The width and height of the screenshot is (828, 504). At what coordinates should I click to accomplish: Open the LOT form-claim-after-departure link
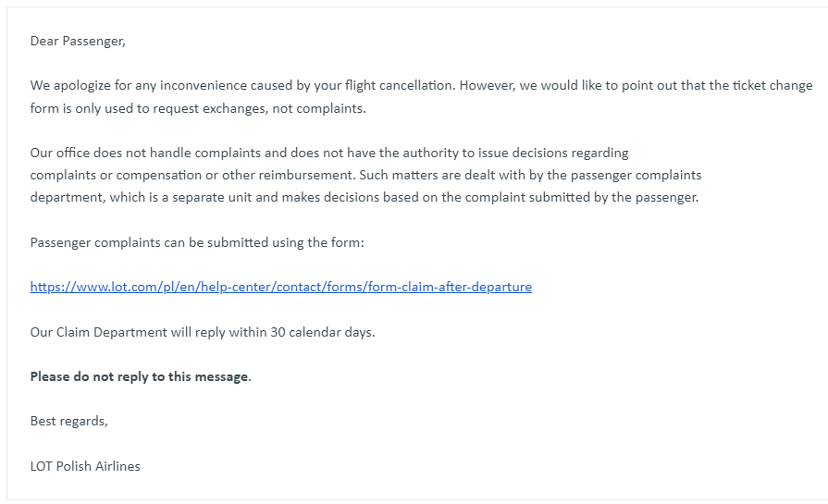[x=280, y=287]
